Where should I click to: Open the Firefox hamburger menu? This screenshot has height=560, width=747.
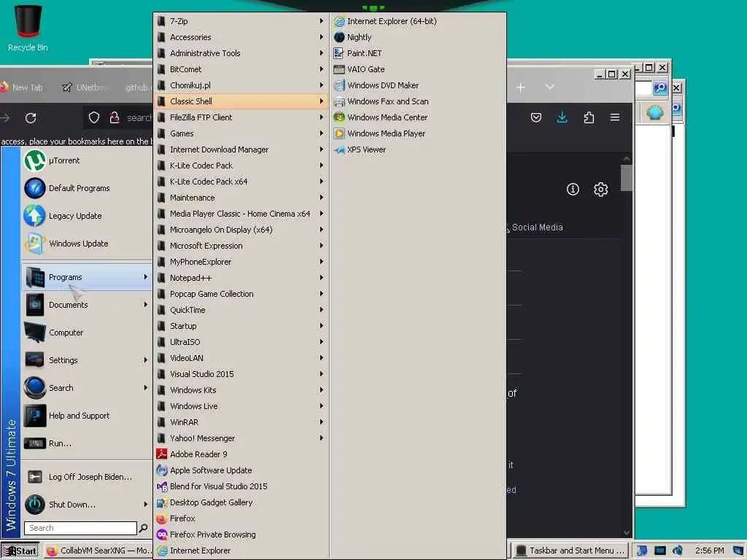615,117
